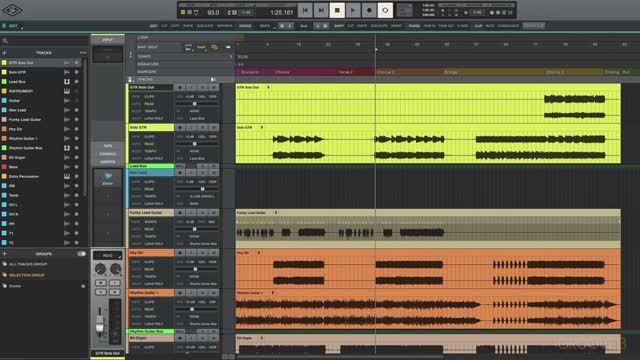This screenshot has height=360, width=640.
Task: Record-arm the Solo GTR track header
Action: (180, 128)
